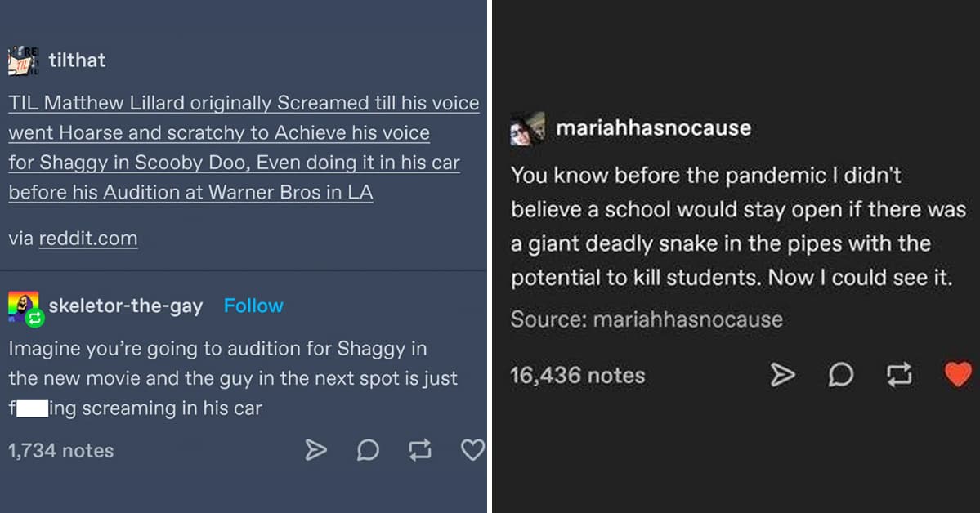Open the reddit.com source link
Viewport: 980px width, 513px height.
point(88,239)
